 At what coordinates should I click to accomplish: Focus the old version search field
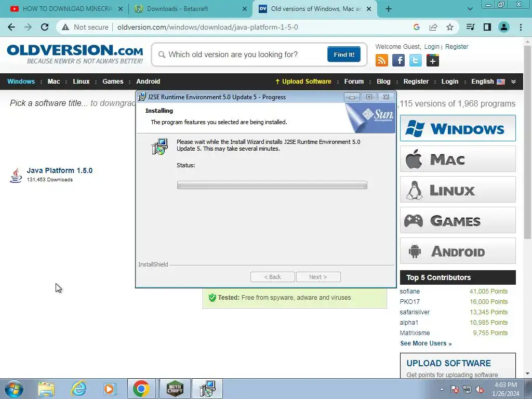[241, 54]
